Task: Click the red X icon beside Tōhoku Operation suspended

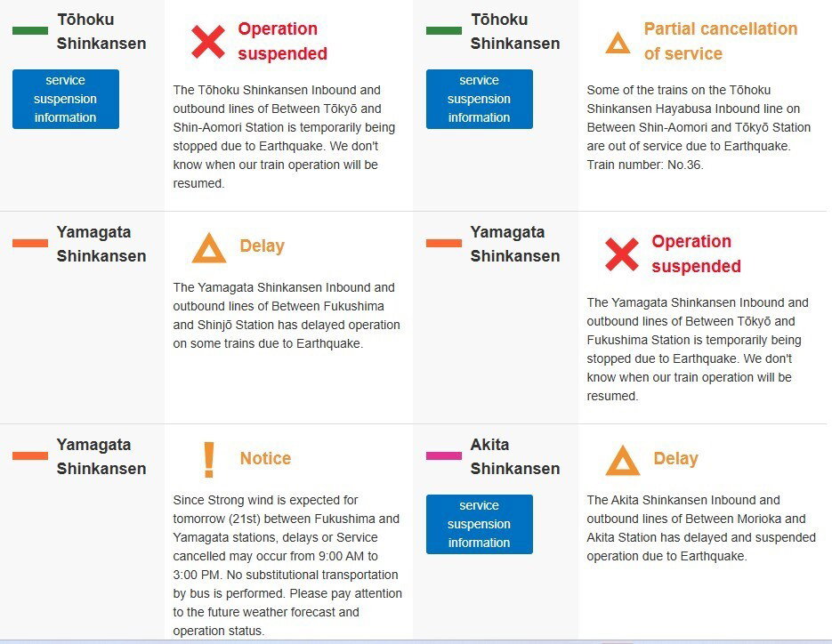Action: [208, 42]
